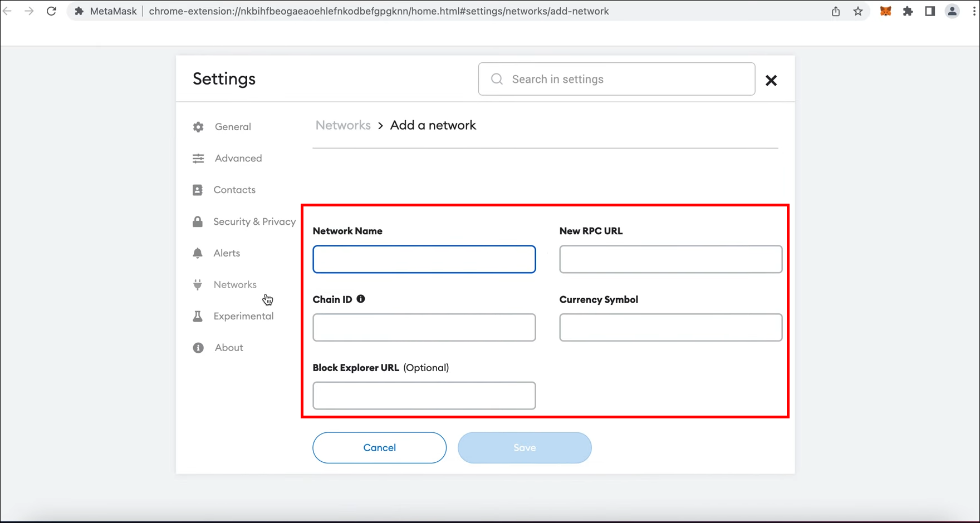980x523 pixels.
Task: Click the browser address bar URL
Action: pyautogui.click(x=379, y=11)
